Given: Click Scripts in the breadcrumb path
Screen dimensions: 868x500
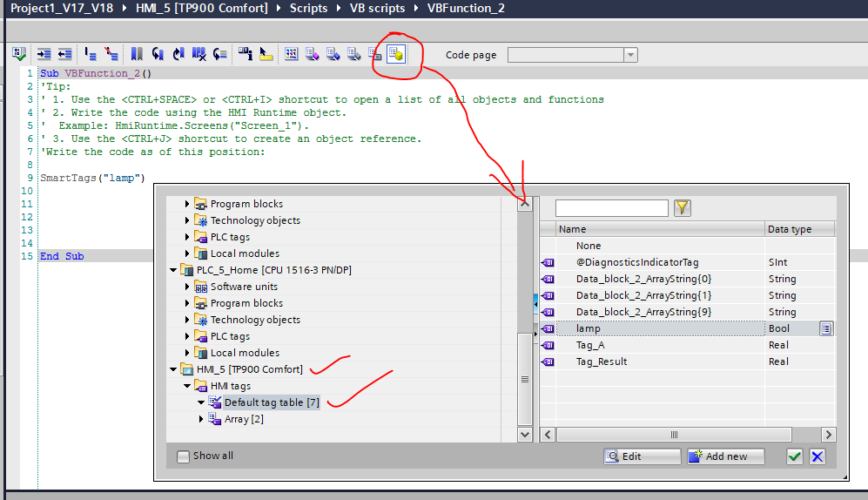Looking at the screenshot, I should point(308,8).
